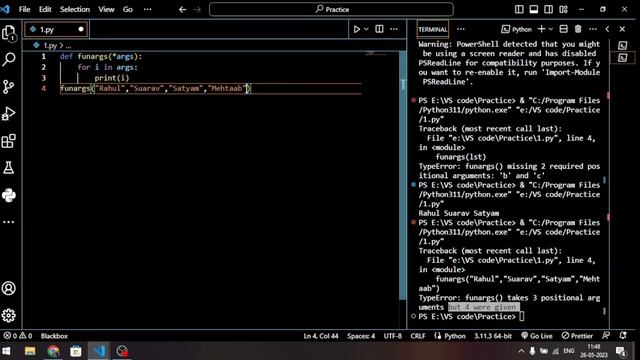Select the 3.11.3 64-bit interpreter

pos(493,336)
